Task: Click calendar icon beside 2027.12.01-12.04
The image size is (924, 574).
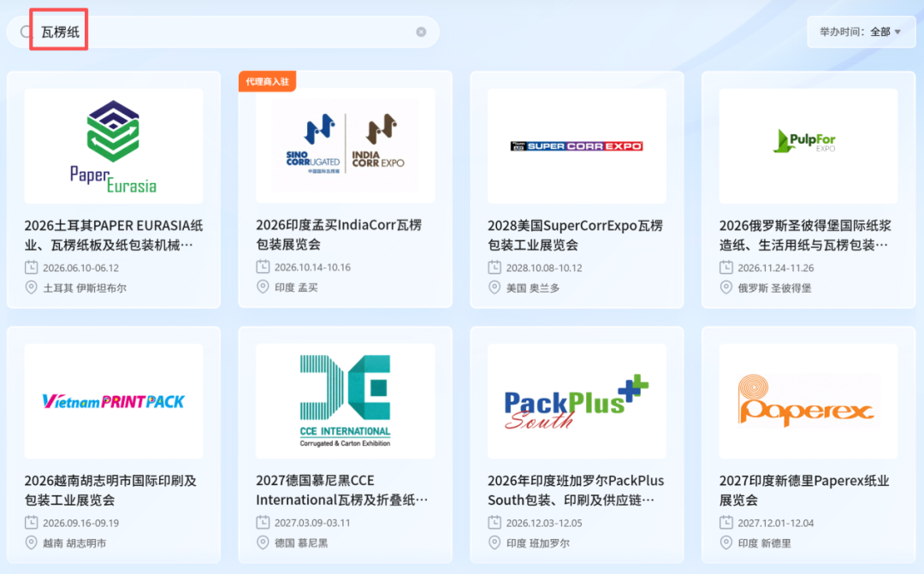Action: coord(726,523)
